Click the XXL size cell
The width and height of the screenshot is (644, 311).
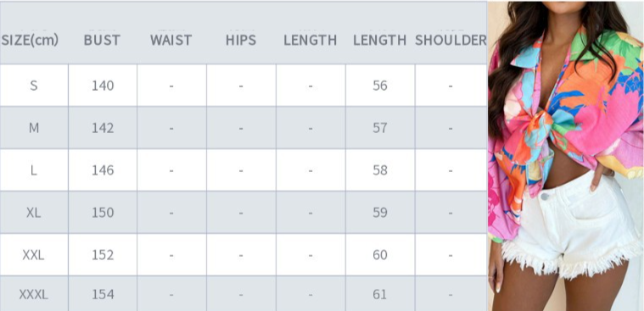click(34, 255)
